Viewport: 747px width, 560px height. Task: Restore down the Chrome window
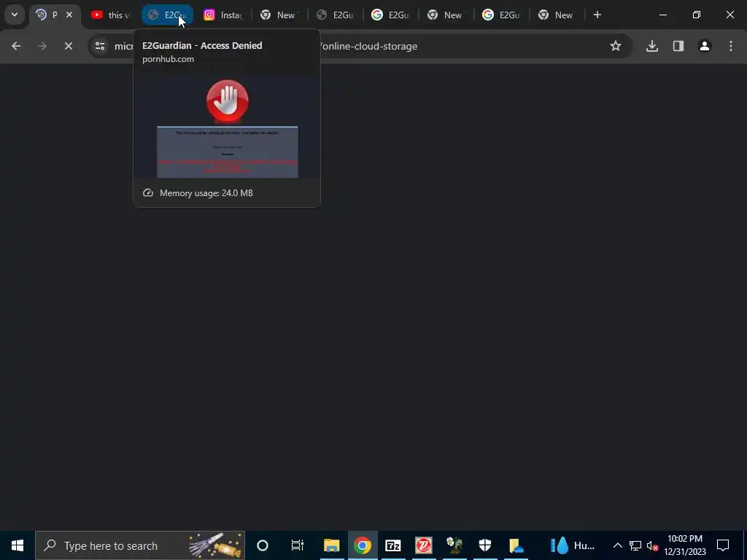tap(697, 15)
